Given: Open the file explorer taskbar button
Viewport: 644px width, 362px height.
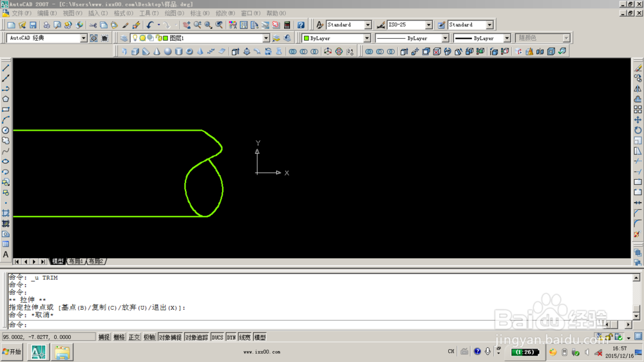Looking at the screenshot, I should (62, 352).
